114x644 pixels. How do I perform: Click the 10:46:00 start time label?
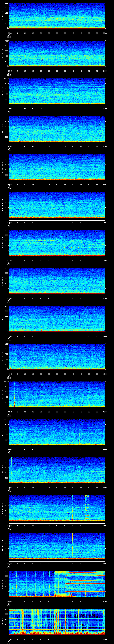(9, 563)
